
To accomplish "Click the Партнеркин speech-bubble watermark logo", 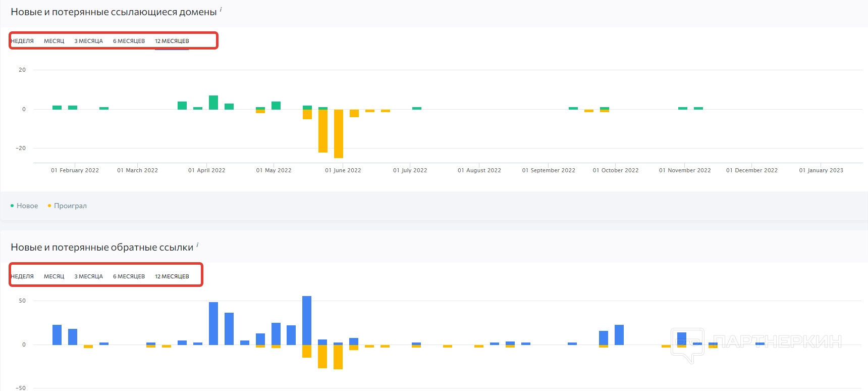I will point(687,345).
